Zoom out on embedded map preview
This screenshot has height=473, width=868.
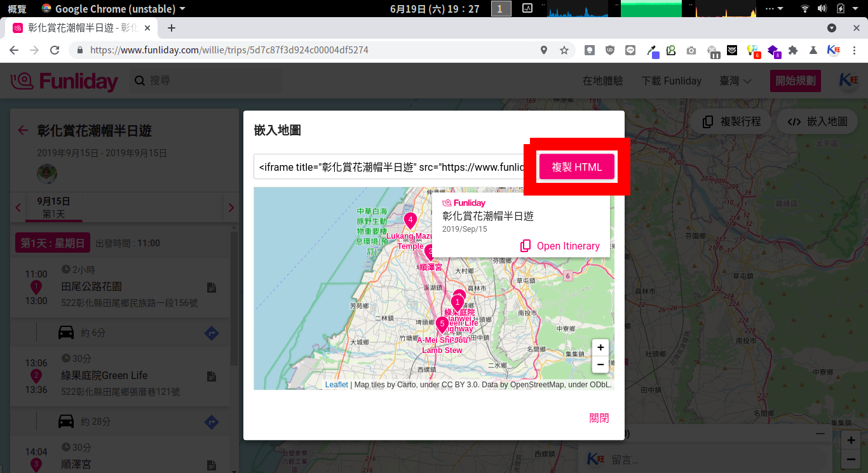pos(600,364)
